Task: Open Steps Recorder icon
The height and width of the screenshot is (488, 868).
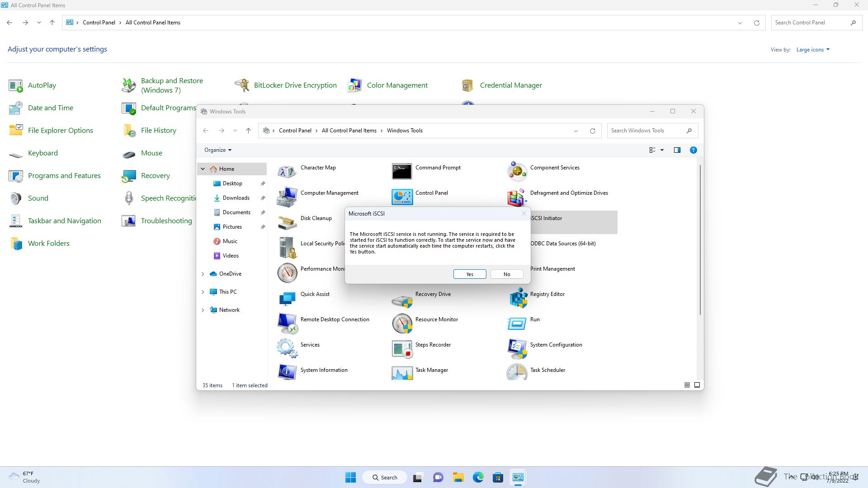Action: 402,348
